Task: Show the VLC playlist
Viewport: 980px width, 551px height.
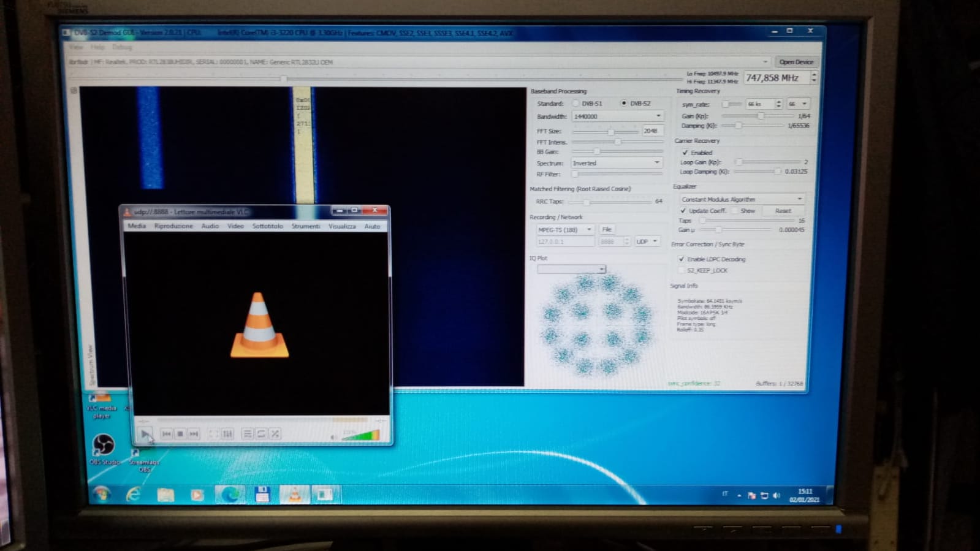Action: [x=248, y=434]
